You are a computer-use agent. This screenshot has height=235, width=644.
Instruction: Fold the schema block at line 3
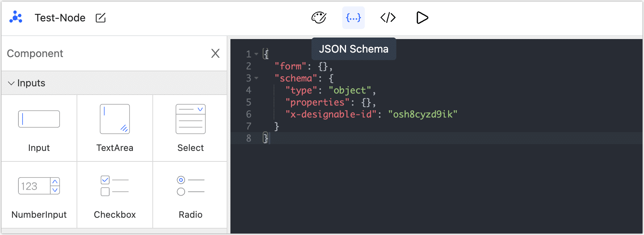tap(256, 78)
